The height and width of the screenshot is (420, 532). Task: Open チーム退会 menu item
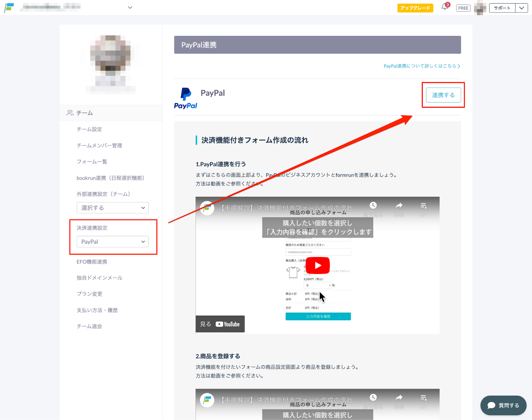tap(89, 326)
